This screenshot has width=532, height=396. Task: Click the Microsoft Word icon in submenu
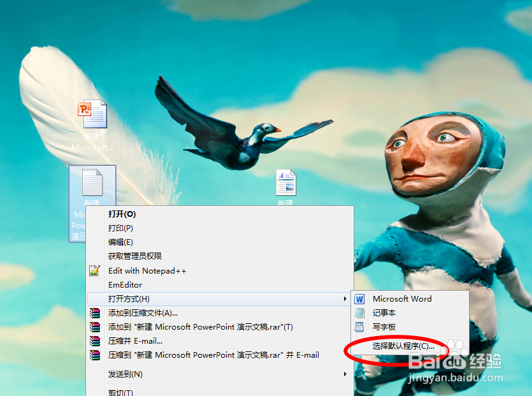pos(359,299)
